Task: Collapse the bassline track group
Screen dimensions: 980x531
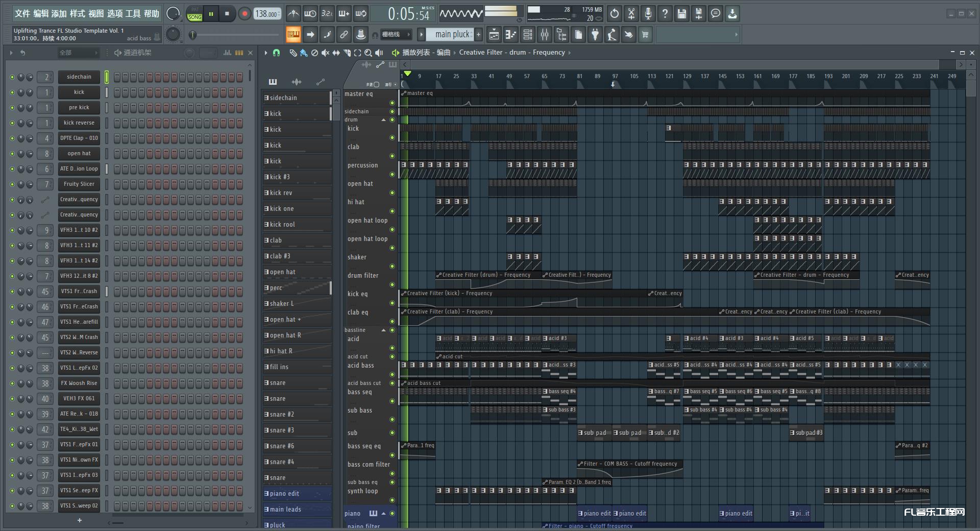Action: [x=384, y=330]
